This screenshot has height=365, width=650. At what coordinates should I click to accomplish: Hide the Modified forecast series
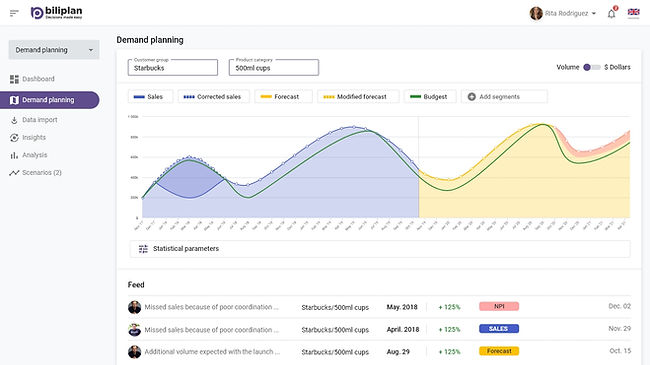(x=358, y=97)
